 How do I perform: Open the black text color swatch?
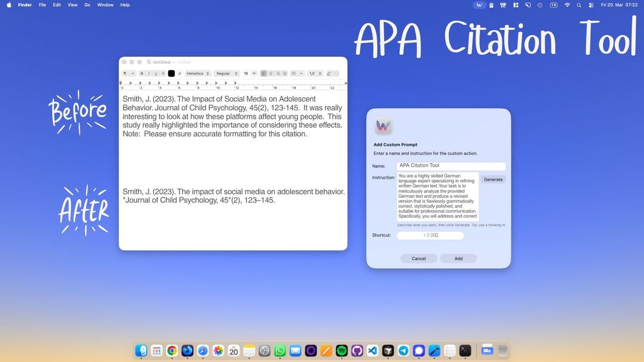171,73
